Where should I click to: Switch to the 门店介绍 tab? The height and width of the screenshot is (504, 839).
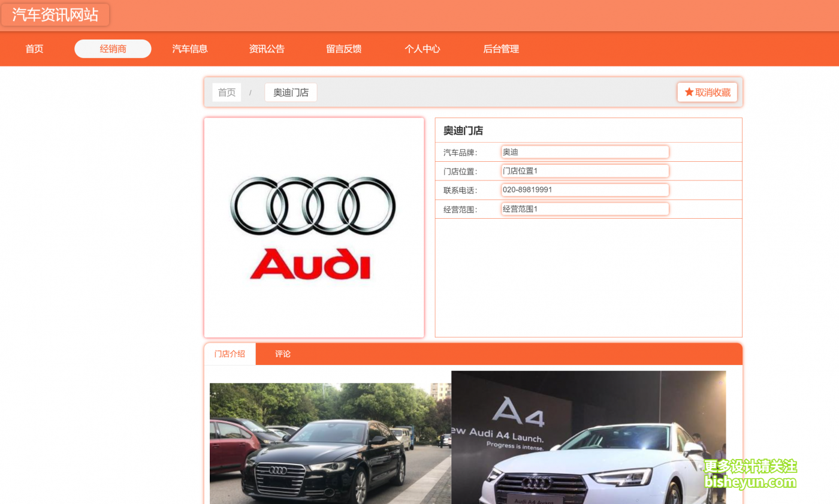click(x=230, y=354)
